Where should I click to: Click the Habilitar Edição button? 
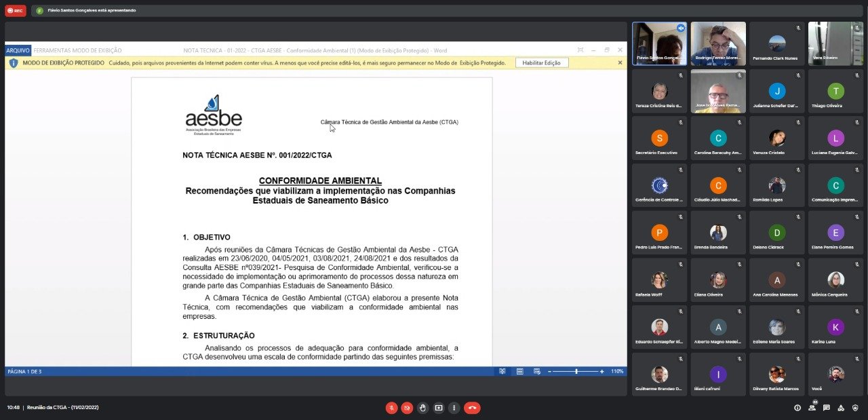(541, 62)
